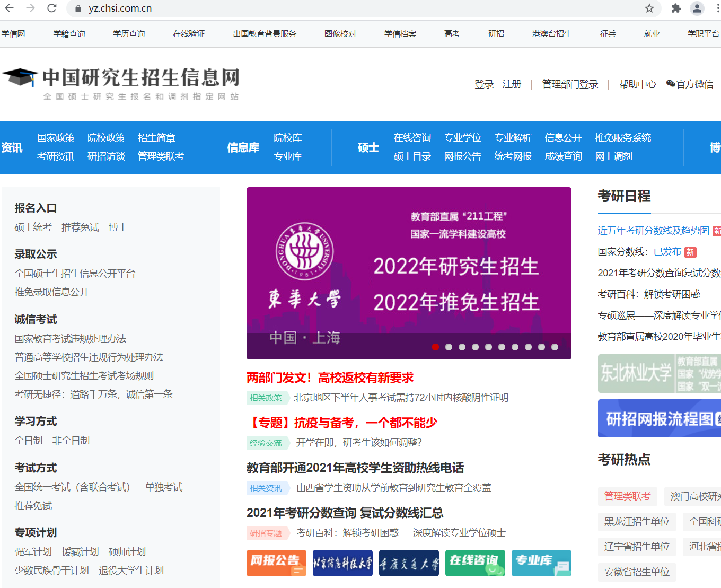The width and height of the screenshot is (721, 588).
Task: Open 推免服务系统 in the blue menu
Action: pos(623,138)
